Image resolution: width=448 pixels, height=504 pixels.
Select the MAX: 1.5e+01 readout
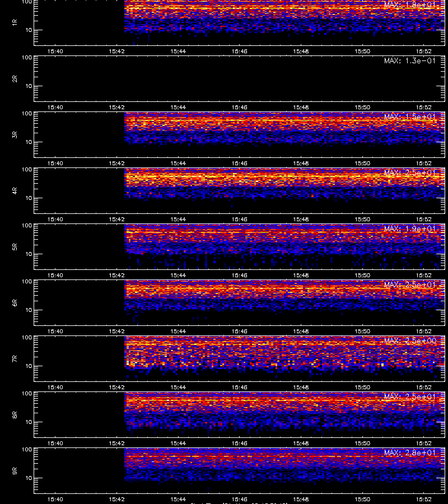click(410, 116)
